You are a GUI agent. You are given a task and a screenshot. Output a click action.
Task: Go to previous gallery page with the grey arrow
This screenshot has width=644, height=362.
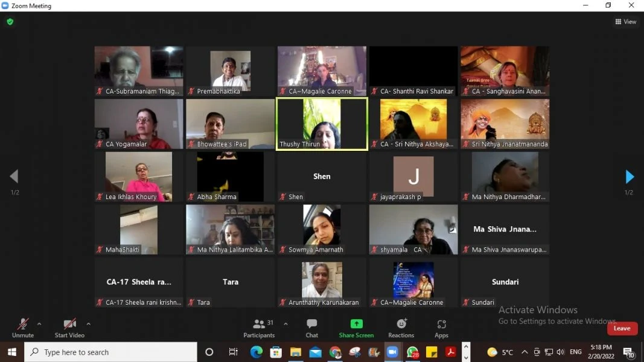[x=14, y=177]
